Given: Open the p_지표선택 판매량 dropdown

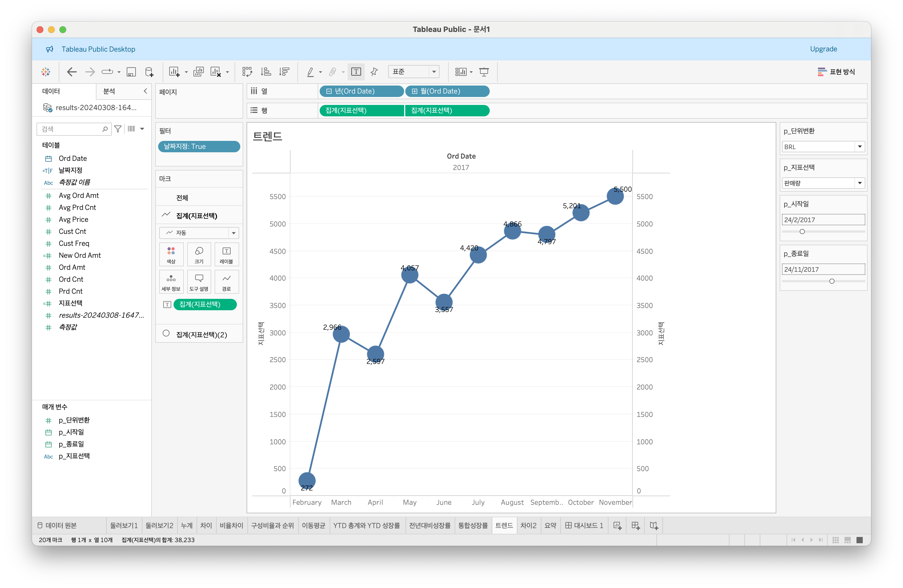Looking at the screenshot, I should (859, 183).
